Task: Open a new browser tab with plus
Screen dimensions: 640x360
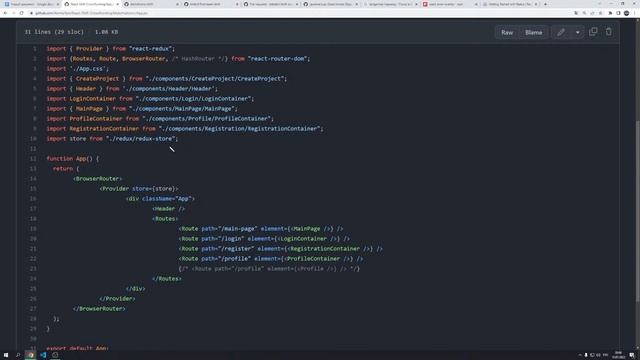Action: point(545,4)
